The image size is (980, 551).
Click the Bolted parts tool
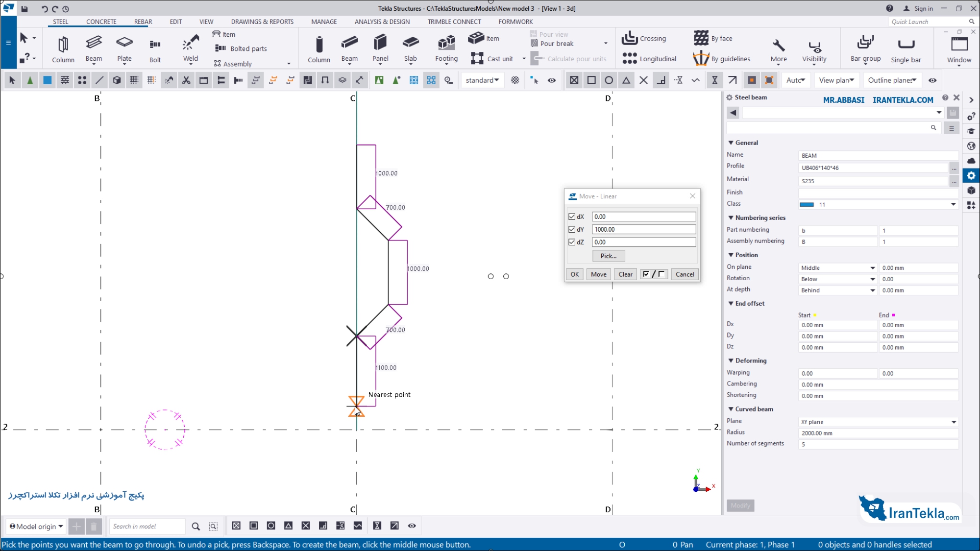click(241, 48)
